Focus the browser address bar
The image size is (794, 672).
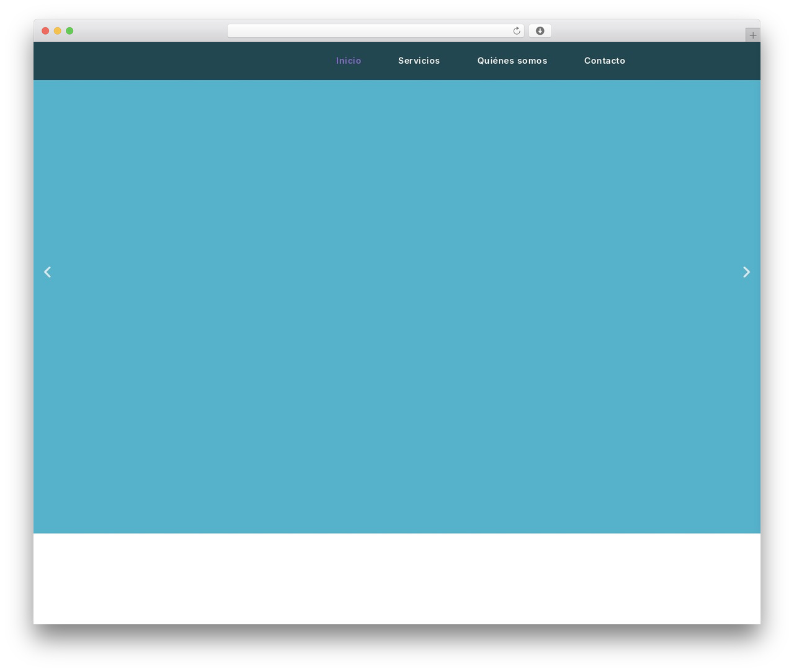coord(375,31)
